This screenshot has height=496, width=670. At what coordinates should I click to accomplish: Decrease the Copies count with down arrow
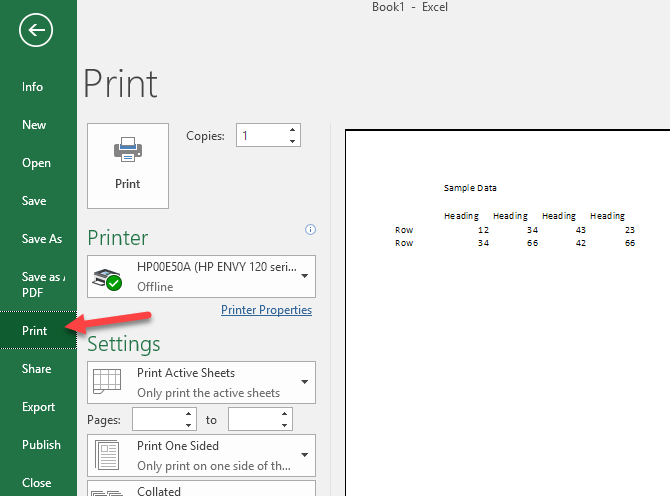coord(292,141)
